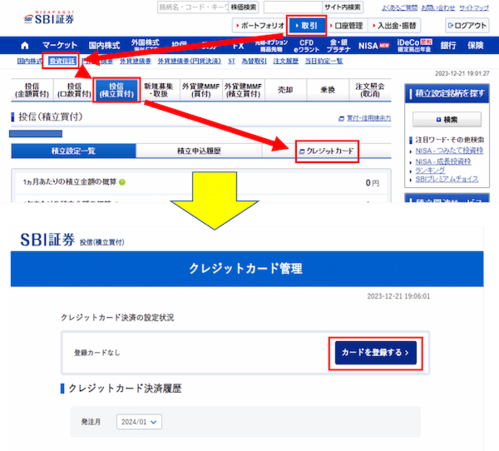Open the クレジットカード link
The height and width of the screenshot is (451, 499).
point(327,151)
